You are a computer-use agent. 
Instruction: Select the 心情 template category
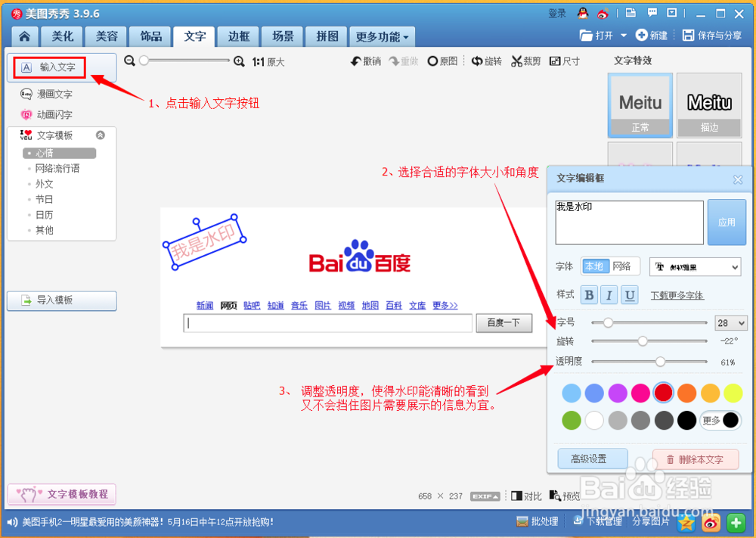(x=59, y=153)
